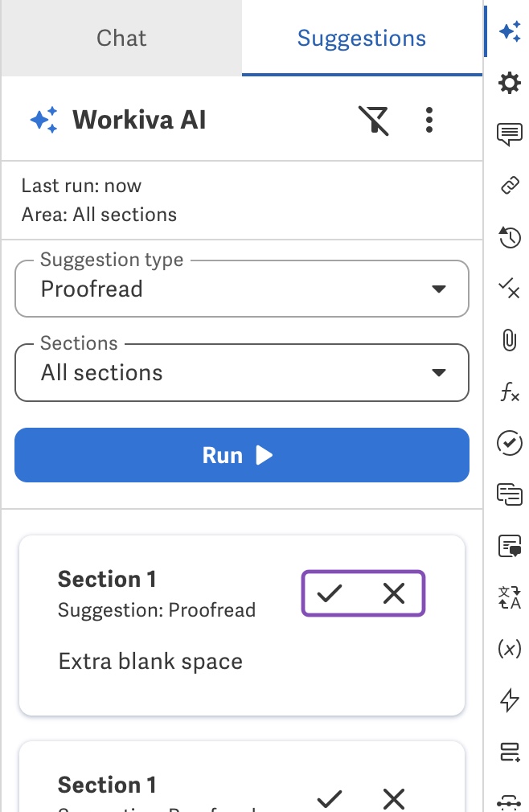The image size is (529, 812).
Task: Accept the Extra blank space suggestion
Action: [x=329, y=593]
